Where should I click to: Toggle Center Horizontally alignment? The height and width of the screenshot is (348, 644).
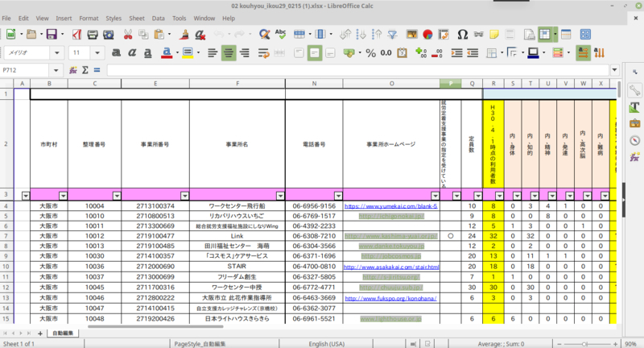click(229, 53)
